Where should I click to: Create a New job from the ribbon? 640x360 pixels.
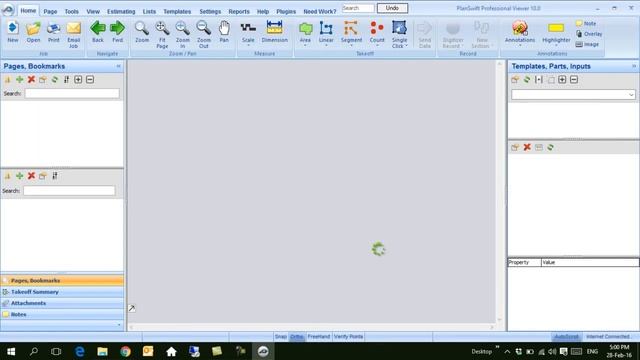click(13, 32)
